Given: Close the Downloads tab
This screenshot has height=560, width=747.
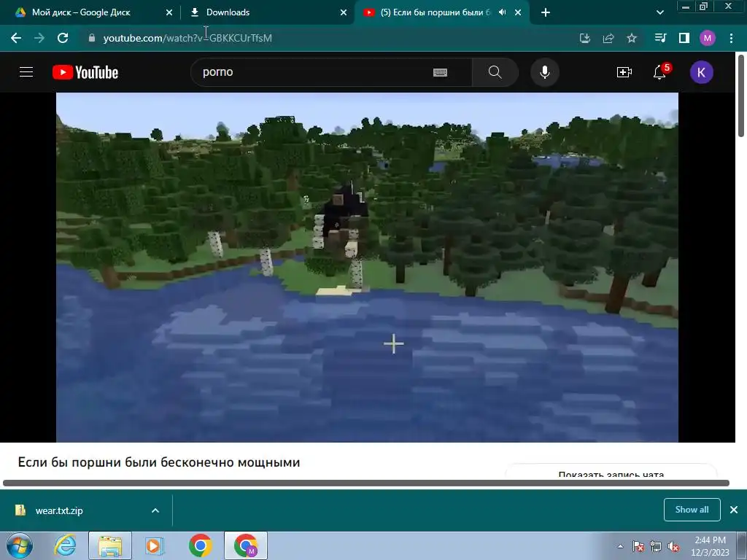Looking at the screenshot, I should point(344,12).
